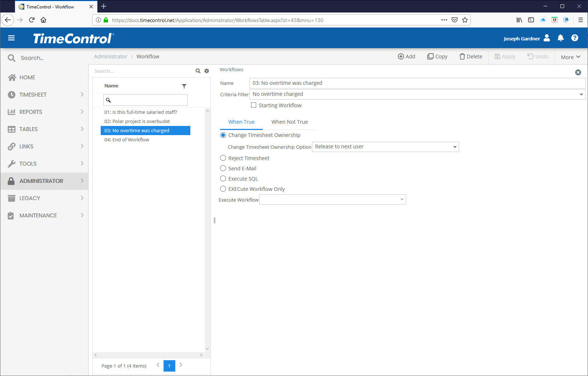The image size is (588, 376).
Task: Go to the next list page arrow
Action: tap(181, 365)
